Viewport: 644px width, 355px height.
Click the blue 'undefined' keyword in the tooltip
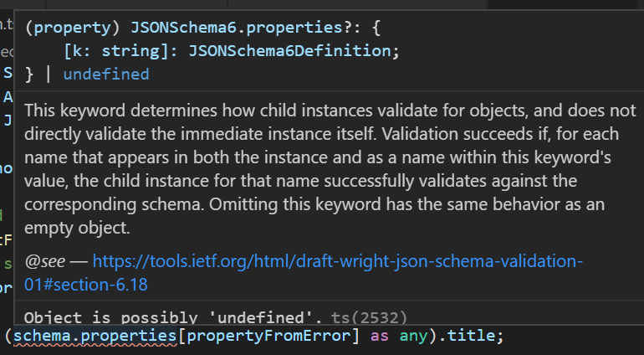[106, 74]
